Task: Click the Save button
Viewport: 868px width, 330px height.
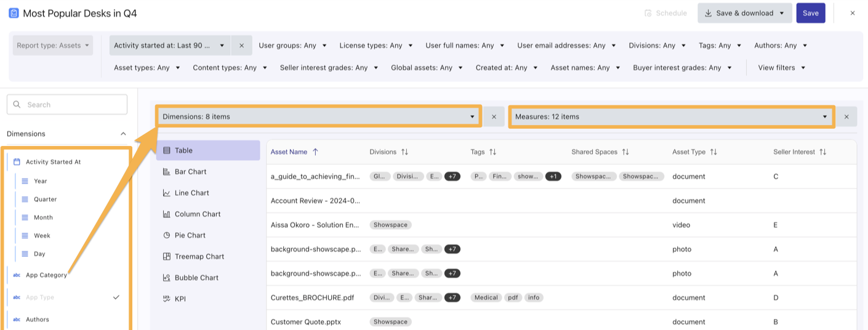Action: 810,13
